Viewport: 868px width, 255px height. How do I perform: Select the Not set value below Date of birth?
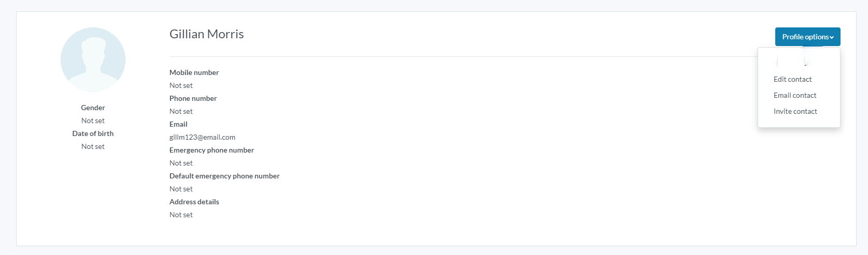(93, 146)
